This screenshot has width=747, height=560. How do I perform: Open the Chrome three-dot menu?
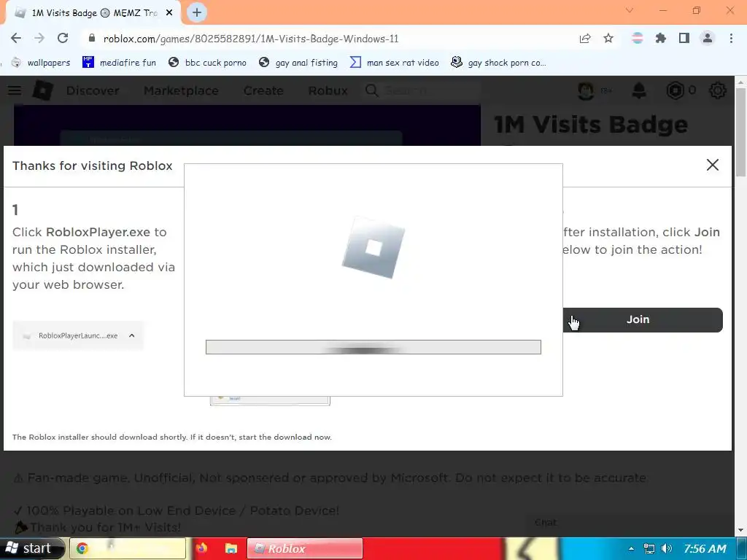(731, 39)
